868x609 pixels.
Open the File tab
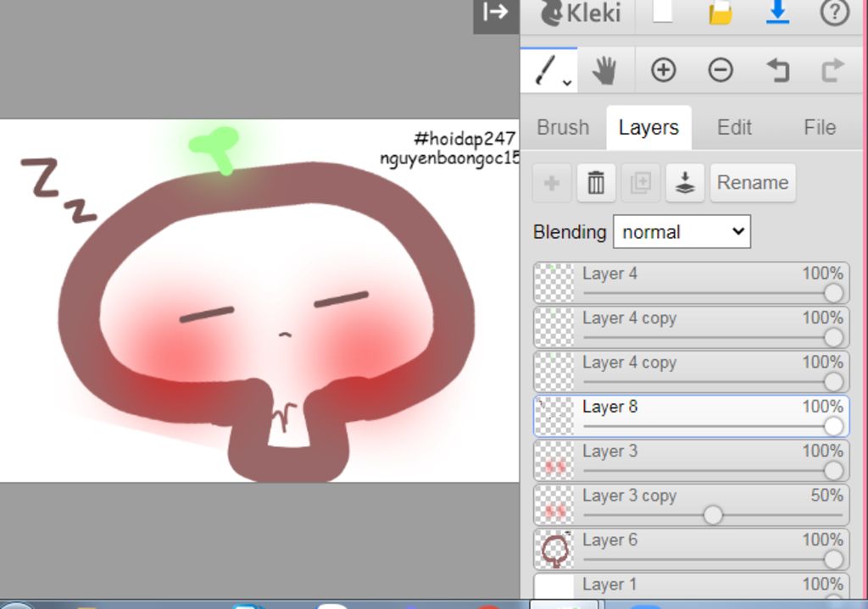click(x=820, y=127)
